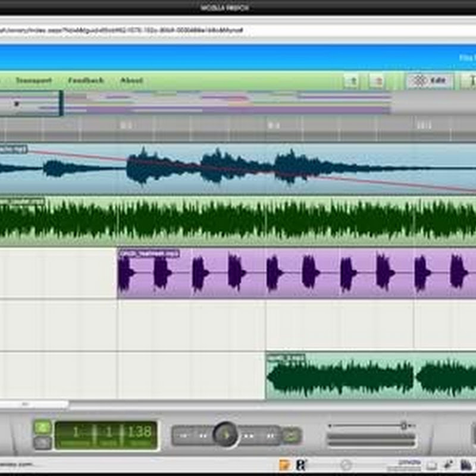The width and height of the screenshot is (476, 476).
Task: Click the master volume slider knob
Action: (x=403, y=425)
